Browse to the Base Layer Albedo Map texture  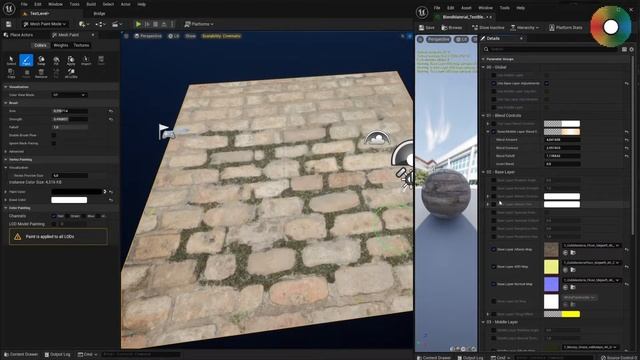click(573, 253)
